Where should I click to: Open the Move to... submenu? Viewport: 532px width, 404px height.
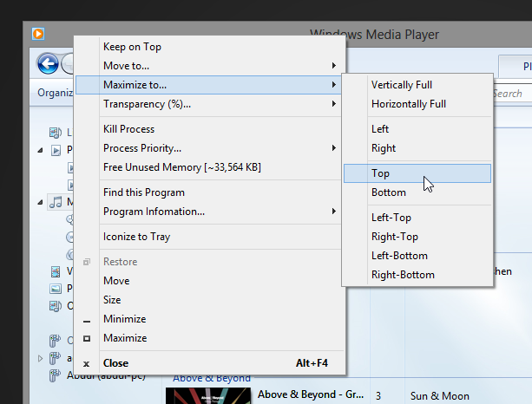point(210,66)
